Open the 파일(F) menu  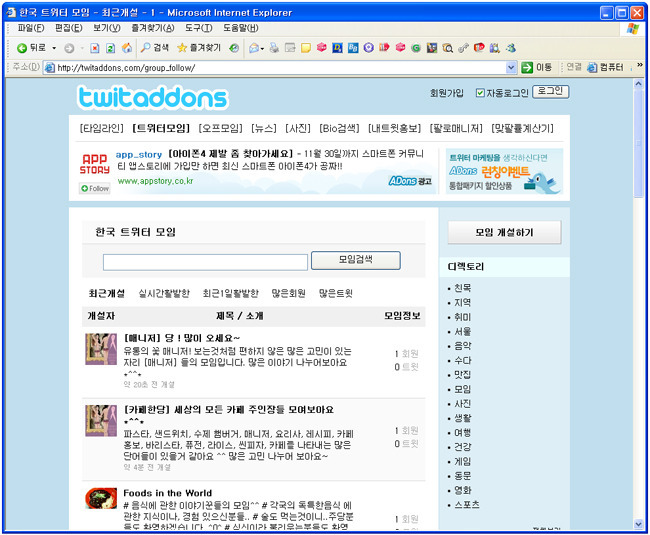(x=31, y=28)
